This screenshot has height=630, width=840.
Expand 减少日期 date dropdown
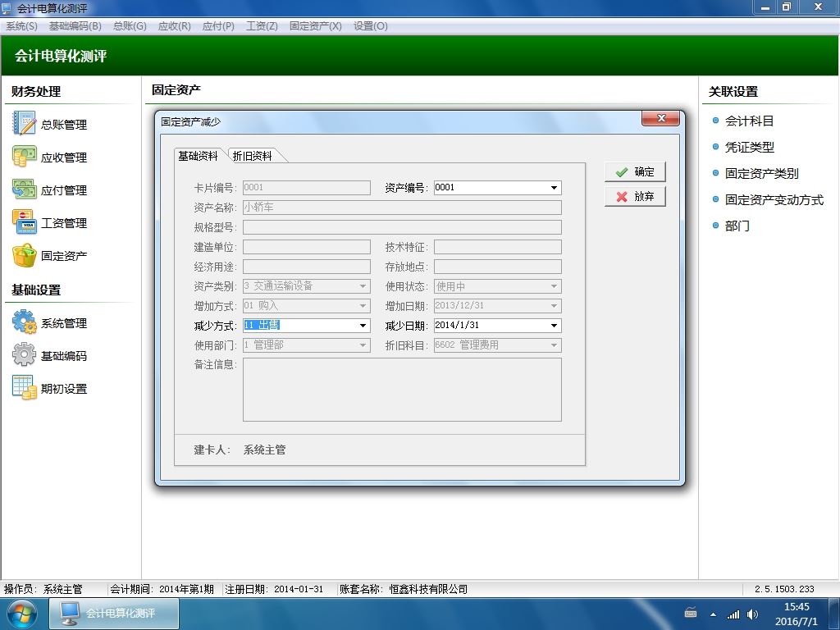pyautogui.click(x=554, y=325)
